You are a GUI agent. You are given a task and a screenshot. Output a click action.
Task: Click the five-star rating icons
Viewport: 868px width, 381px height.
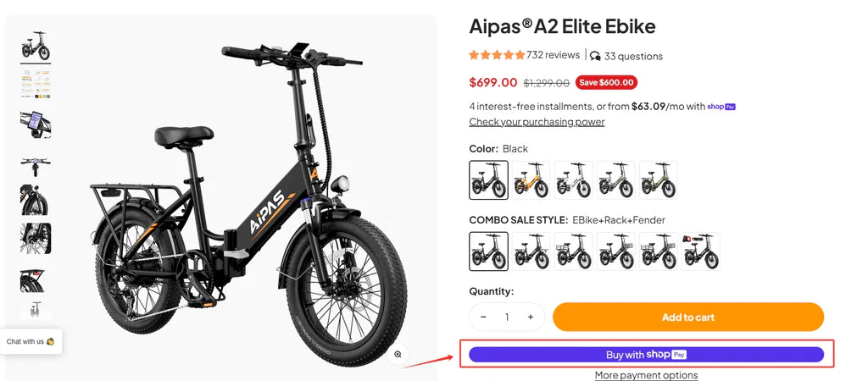497,55
